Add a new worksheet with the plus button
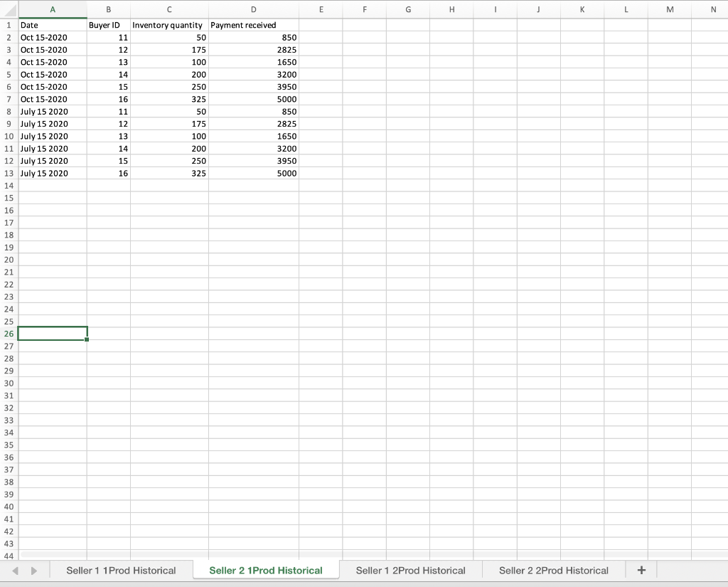Screen dimensions: 728x587 pos(641,570)
